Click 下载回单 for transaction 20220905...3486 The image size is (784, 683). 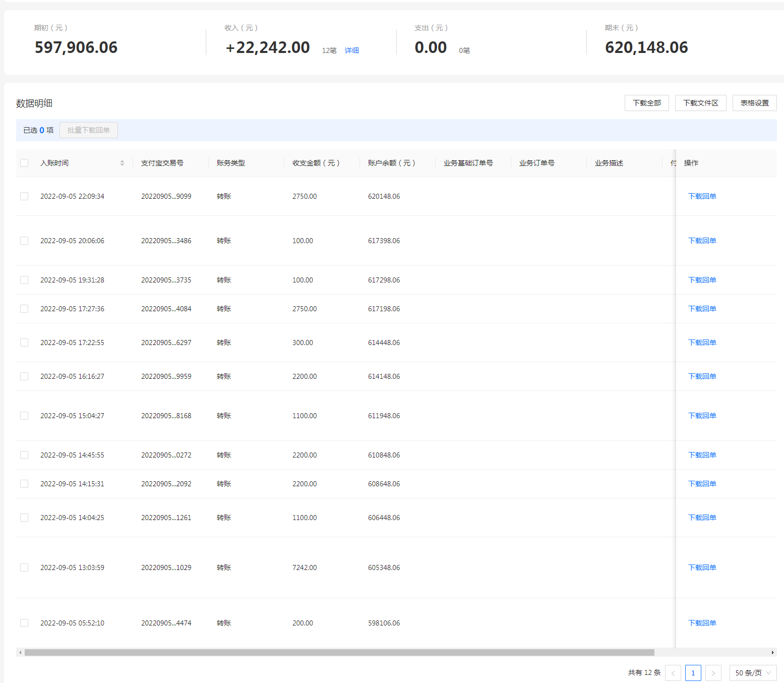[x=702, y=241]
